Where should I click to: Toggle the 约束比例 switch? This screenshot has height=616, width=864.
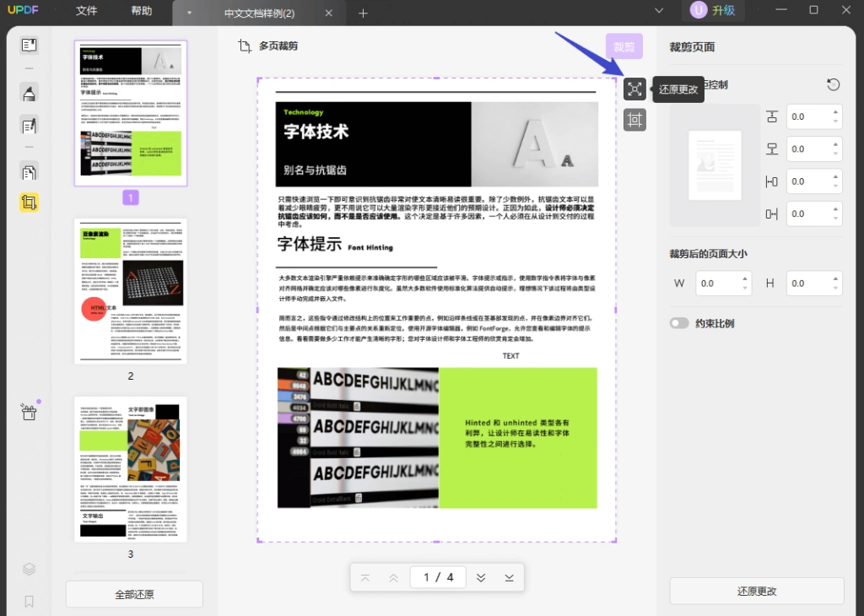(679, 323)
